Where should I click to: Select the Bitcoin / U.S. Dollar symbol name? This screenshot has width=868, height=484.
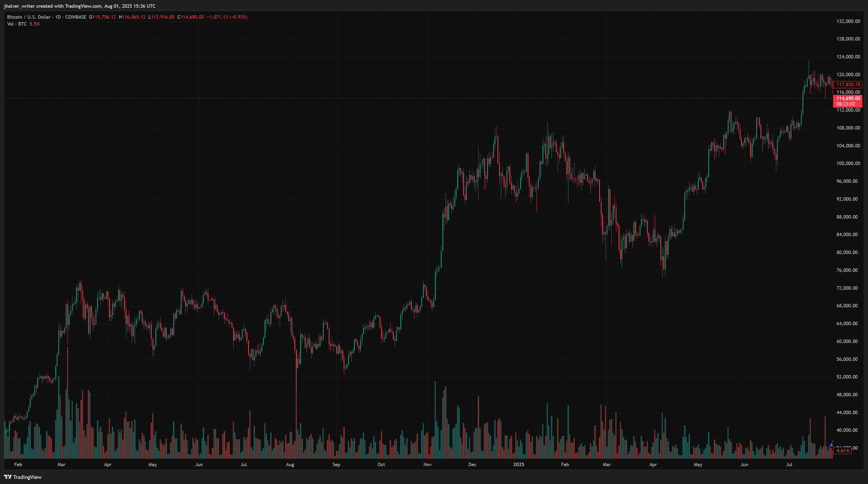[29, 17]
